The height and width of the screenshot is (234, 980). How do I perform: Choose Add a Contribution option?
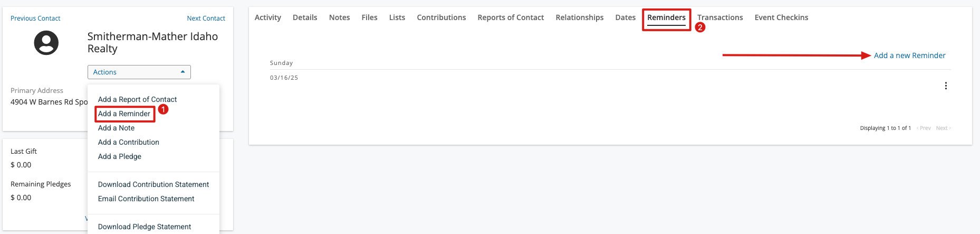[x=129, y=142]
